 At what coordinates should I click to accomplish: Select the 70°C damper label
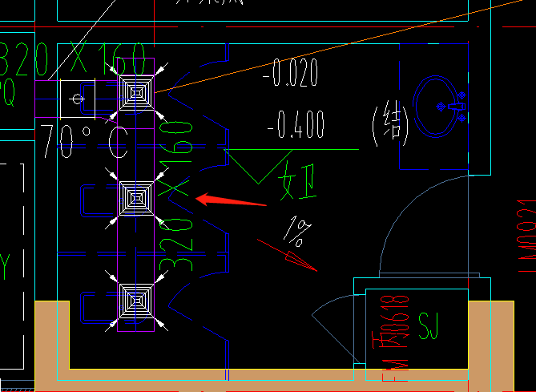tap(84, 141)
